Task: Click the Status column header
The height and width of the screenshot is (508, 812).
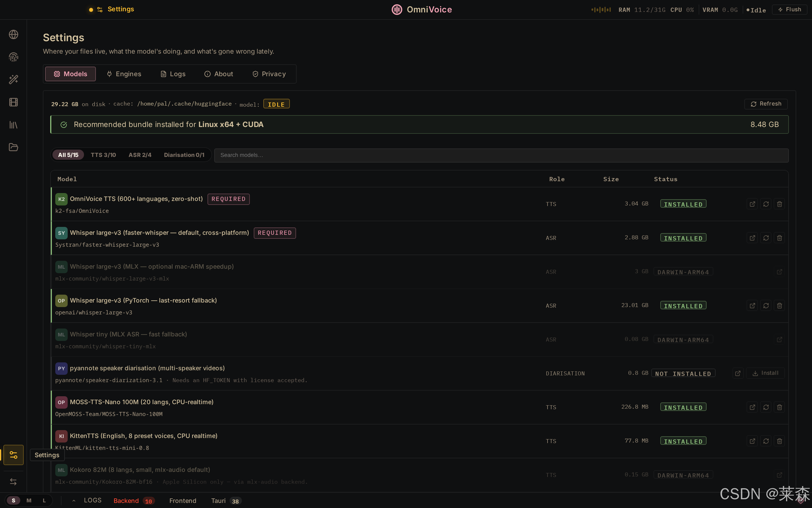Action: (x=665, y=179)
